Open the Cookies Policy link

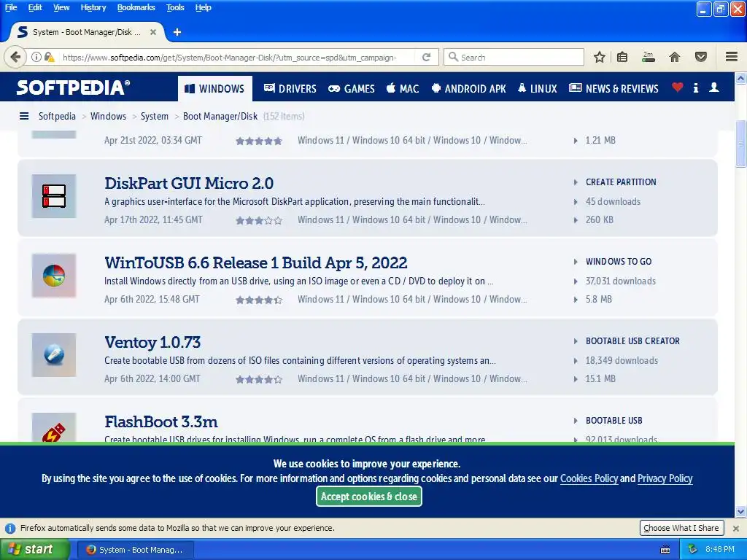589,478
